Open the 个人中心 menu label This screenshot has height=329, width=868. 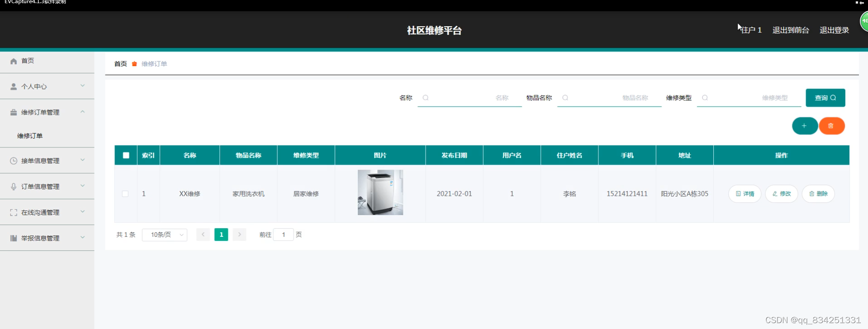[34, 86]
